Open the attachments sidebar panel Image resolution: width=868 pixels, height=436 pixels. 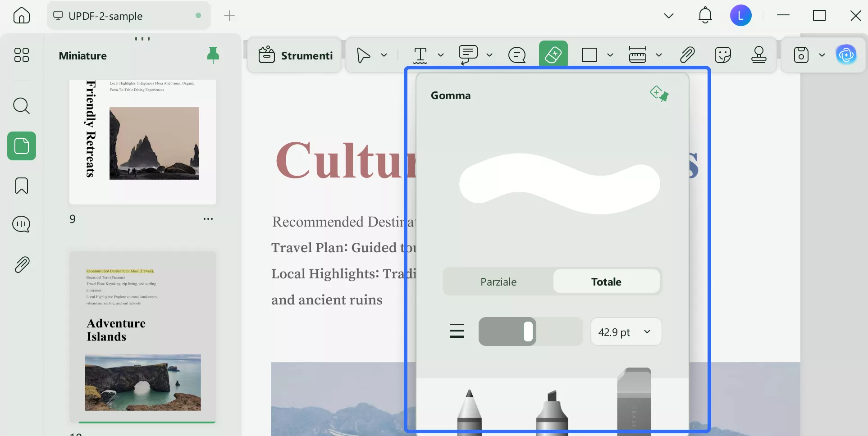(x=21, y=265)
